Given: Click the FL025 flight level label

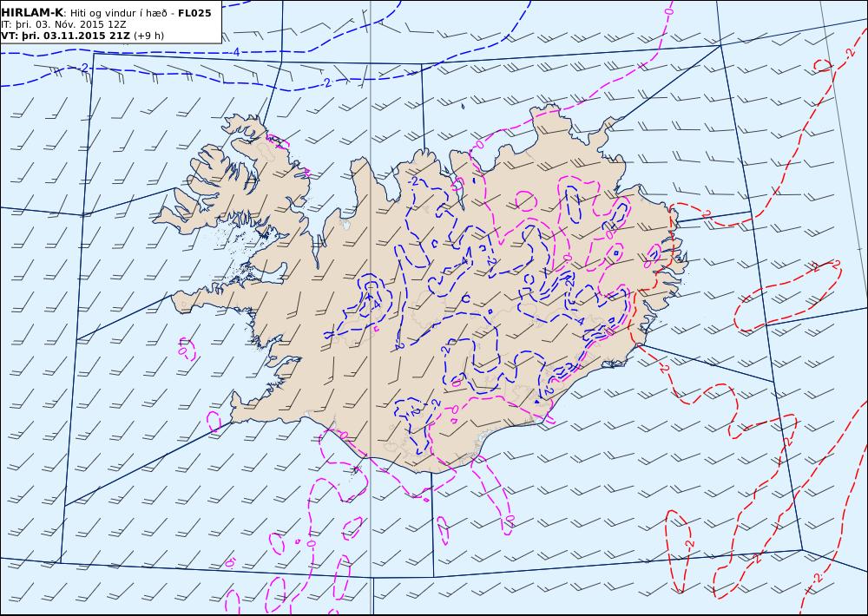Looking at the screenshot, I should coord(194,13).
